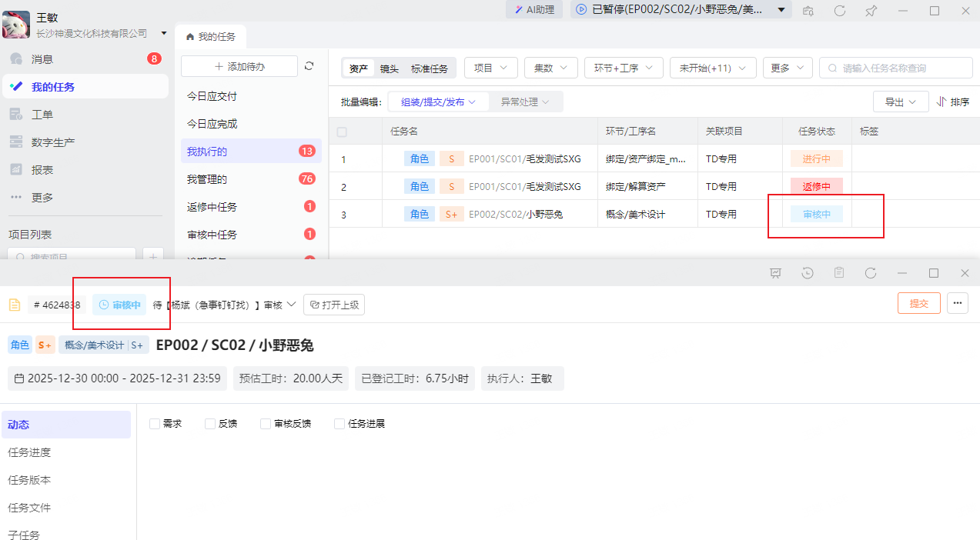The image size is (980, 540).
Task: Open the AI助理 assistant
Action: [533, 10]
